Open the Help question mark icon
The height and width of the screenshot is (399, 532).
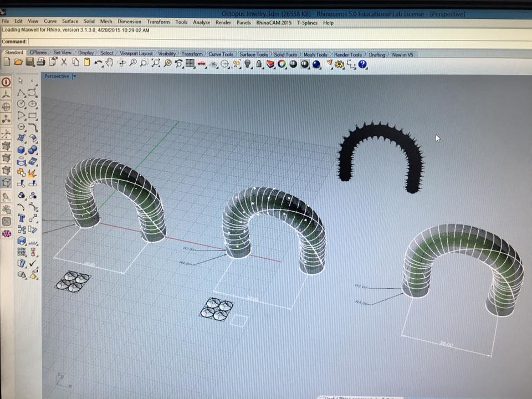(362, 64)
